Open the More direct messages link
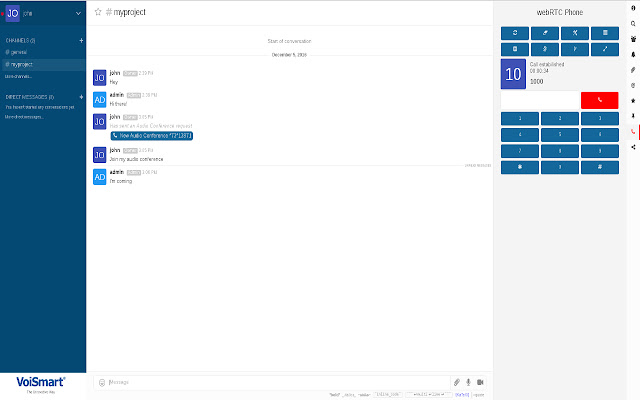This screenshot has height=400, width=640. (x=24, y=117)
